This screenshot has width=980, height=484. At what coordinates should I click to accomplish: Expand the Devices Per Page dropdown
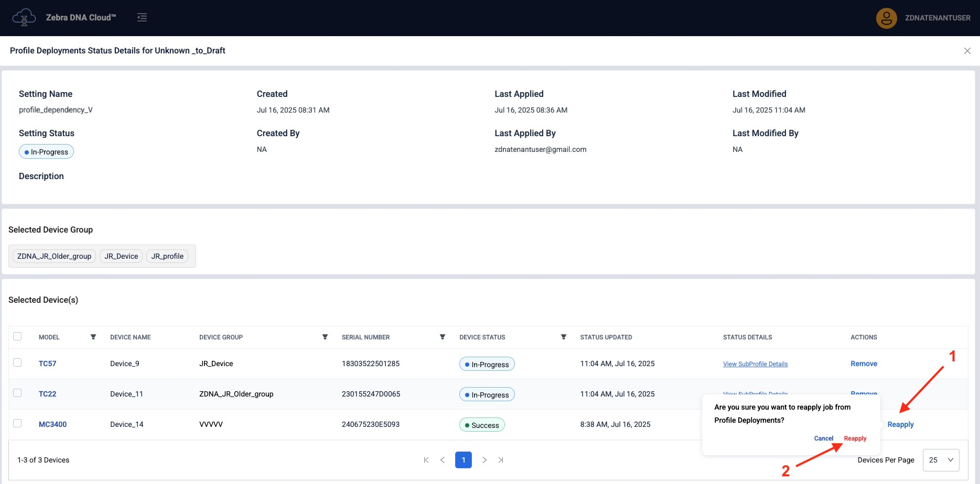(x=941, y=460)
